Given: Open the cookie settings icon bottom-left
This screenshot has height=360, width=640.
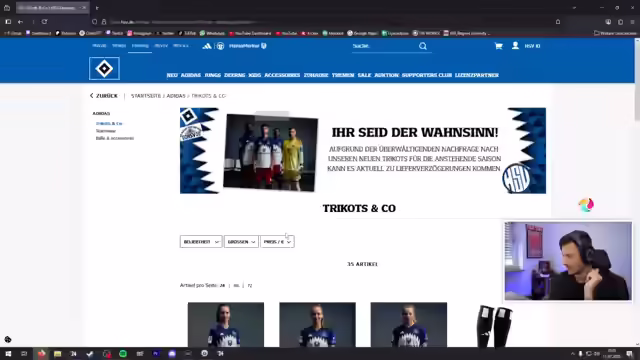Looking at the screenshot, I should (8, 339).
